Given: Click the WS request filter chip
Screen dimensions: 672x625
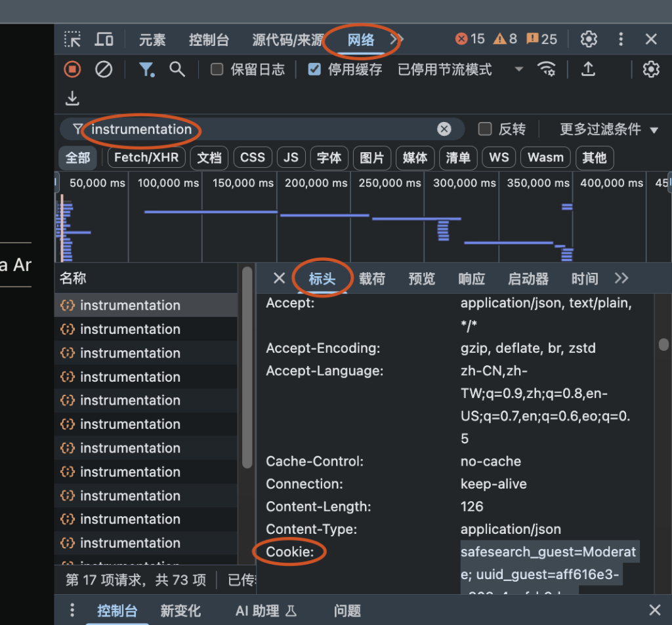Looking at the screenshot, I should pos(499,158).
